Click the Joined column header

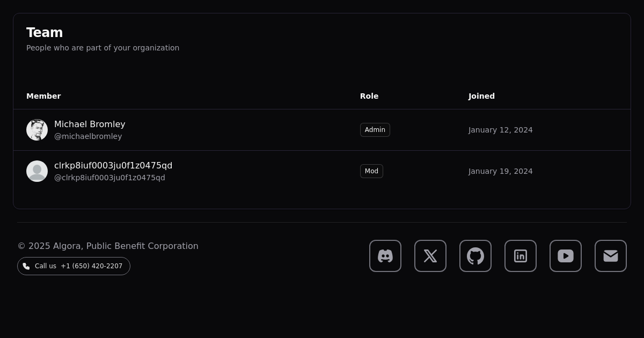coord(481,96)
